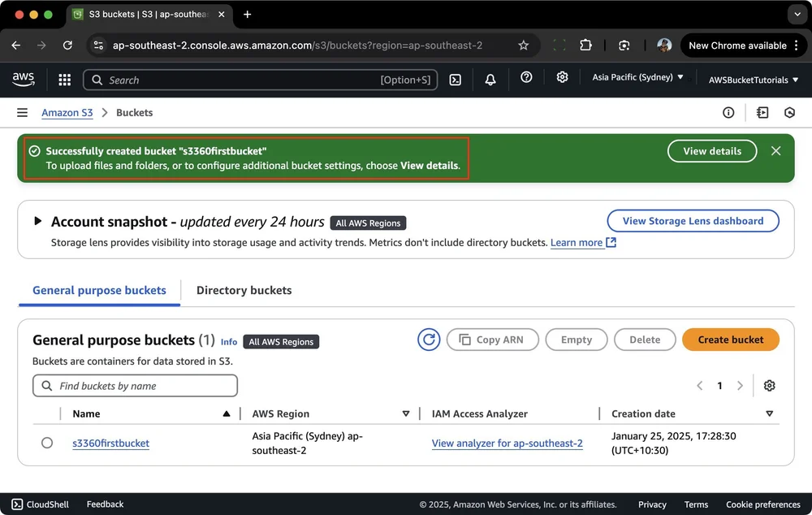Click the Empty button
The image size is (812, 515).
point(577,340)
